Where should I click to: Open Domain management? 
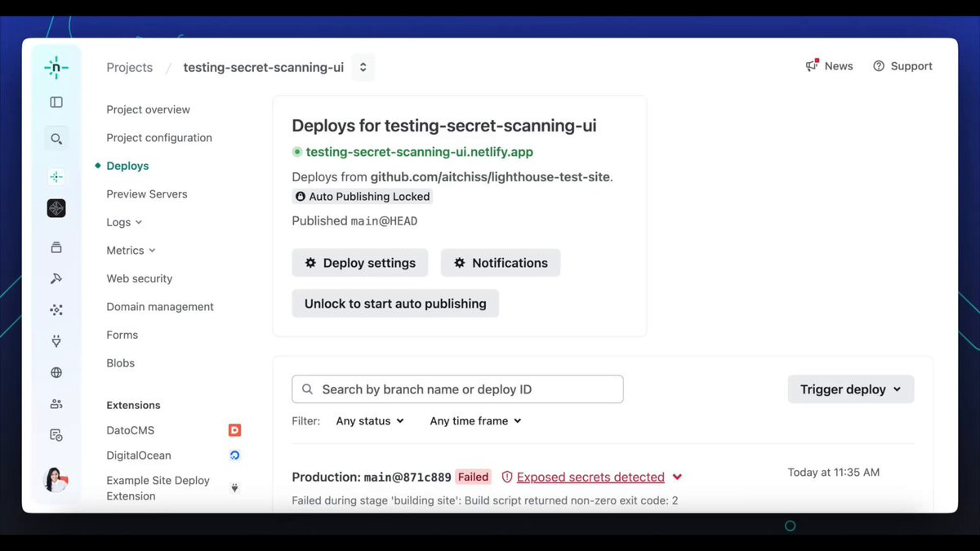coord(160,307)
